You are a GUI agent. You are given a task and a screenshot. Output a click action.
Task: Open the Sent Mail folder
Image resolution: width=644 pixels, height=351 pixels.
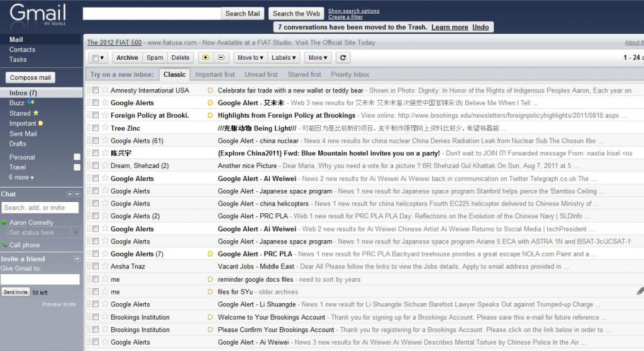[23, 133]
